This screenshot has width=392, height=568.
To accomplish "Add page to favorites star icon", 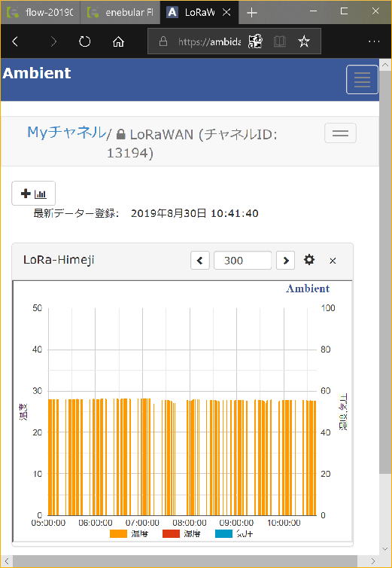I will coord(304,41).
